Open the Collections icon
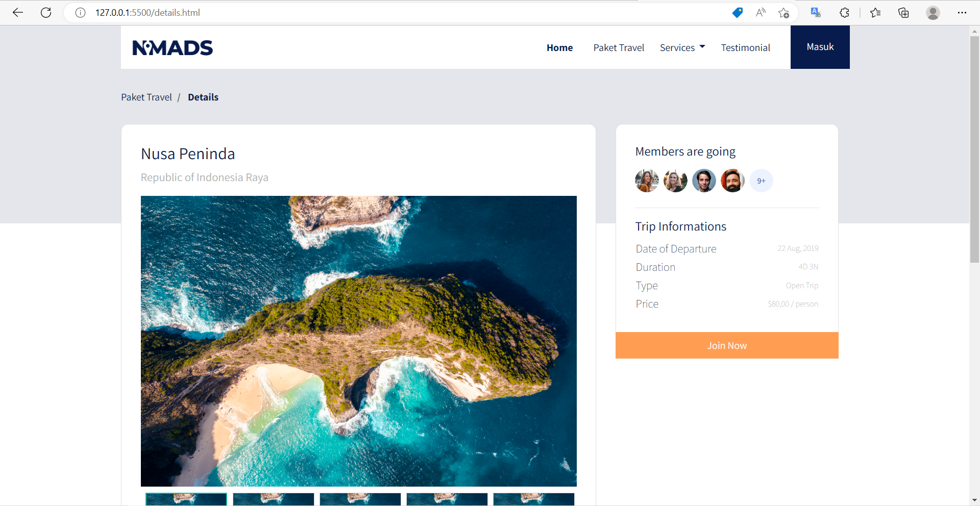Screen dimensions: 980x506 (x=903, y=13)
